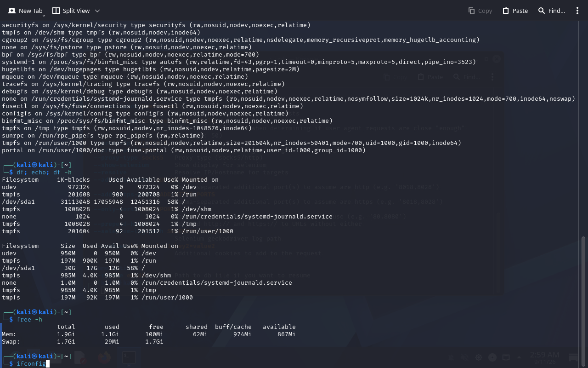Click the New Tab label

click(31, 11)
